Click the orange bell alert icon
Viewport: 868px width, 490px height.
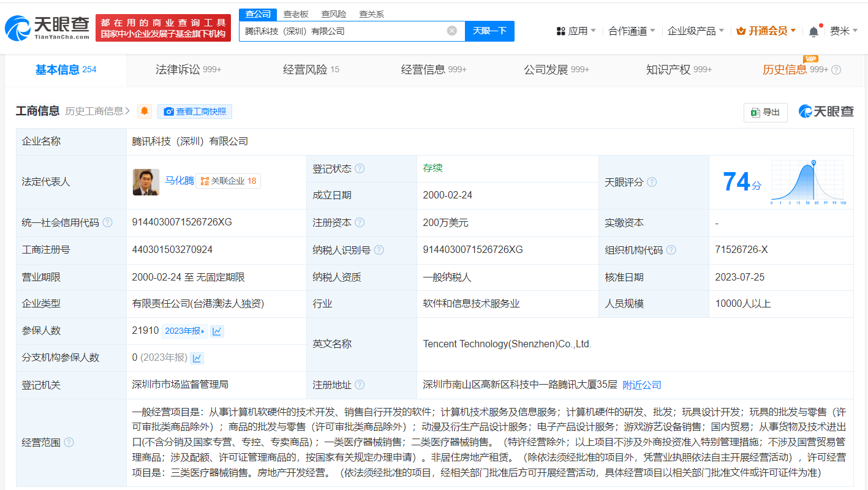click(x=145, y=111)
